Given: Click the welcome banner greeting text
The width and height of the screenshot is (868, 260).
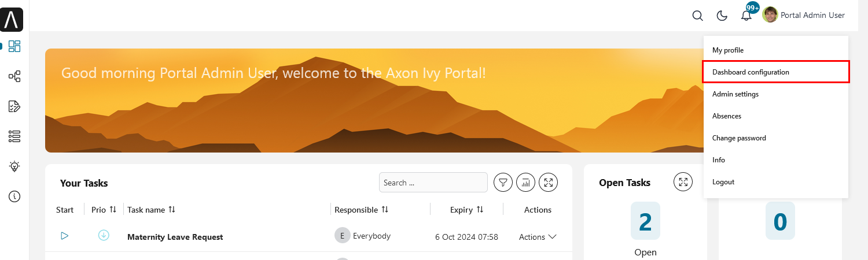Looking at the screenshot, I should pyautogui.click(x=274, y=73).
